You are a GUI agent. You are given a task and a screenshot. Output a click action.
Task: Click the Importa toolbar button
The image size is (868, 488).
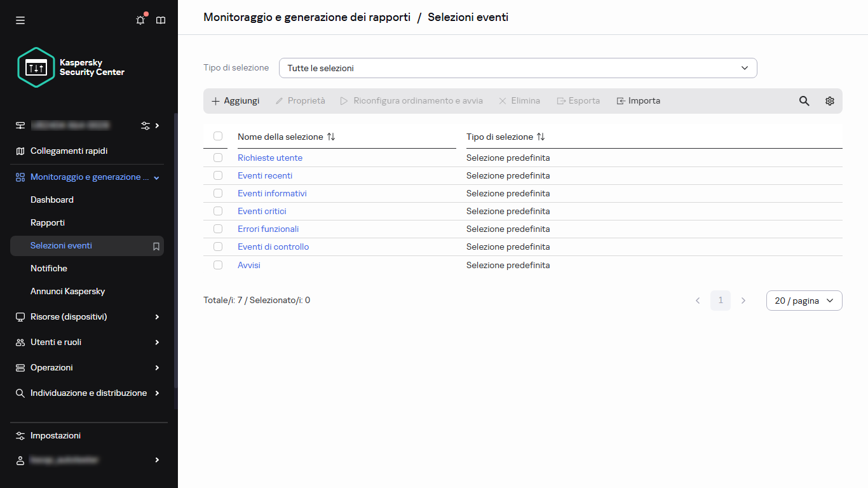[x=638, y=101]
